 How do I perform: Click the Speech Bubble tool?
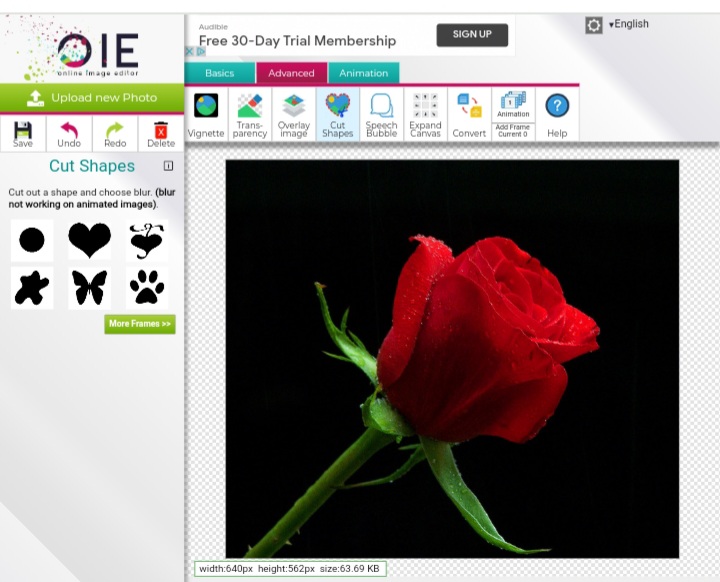tap(381, 115)
